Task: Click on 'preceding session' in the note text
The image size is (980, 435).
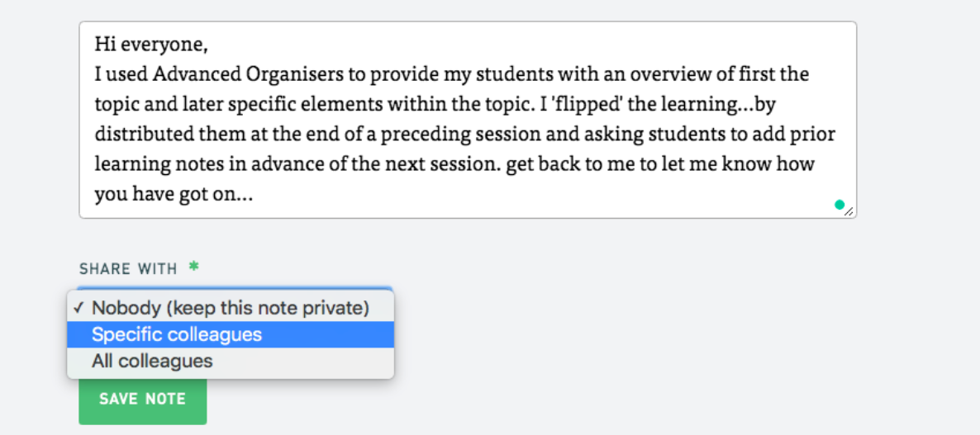Action: 468,134
